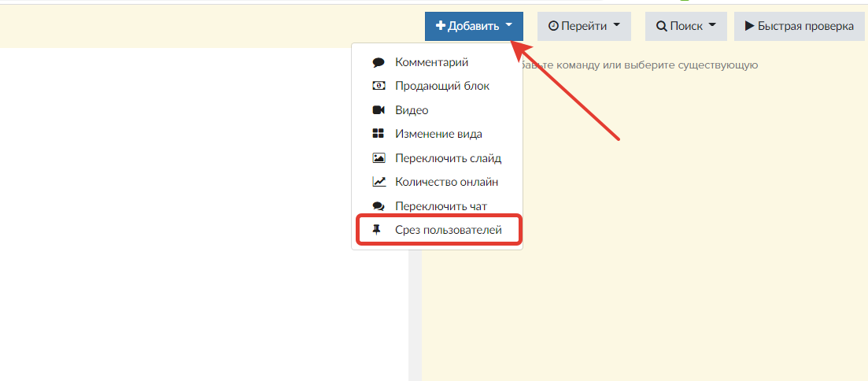Choose the Переключить чат menu label
This screenshot has width=868, height=381.
click(x=441, y=206)
